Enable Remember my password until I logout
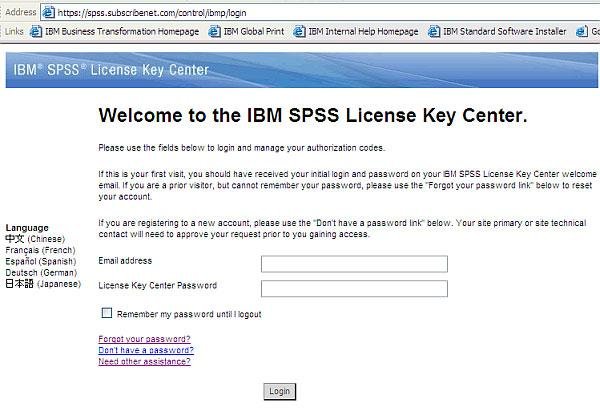Screen dimensions: 600x411 107,313
